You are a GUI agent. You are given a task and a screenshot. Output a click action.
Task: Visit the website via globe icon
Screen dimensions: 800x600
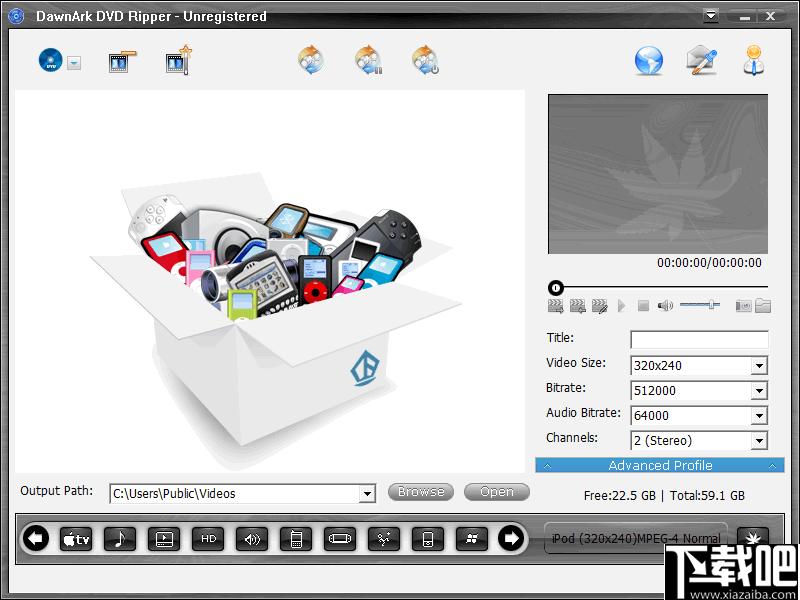pyautogui.click(x=648, y=61)
